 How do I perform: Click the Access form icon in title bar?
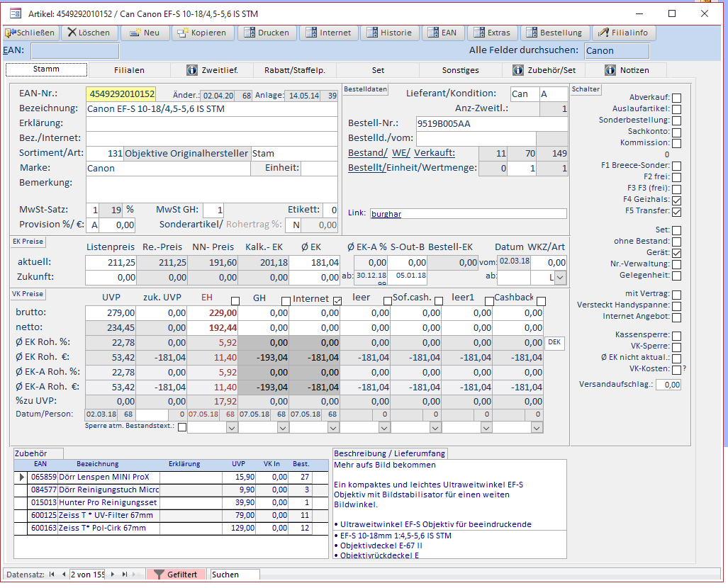point(16,13)
